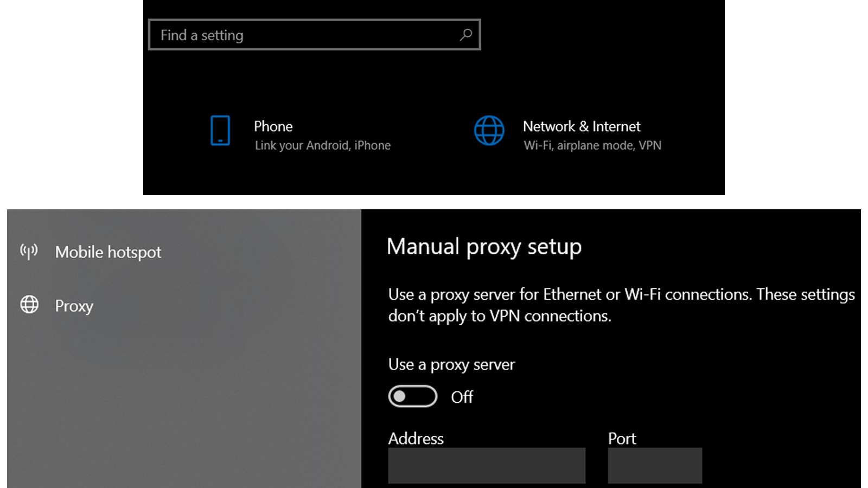The width and height of the screenshot is (868, 488).
Task: Click the Mobile hotspot antenna icon
Action: click(29, 252)
